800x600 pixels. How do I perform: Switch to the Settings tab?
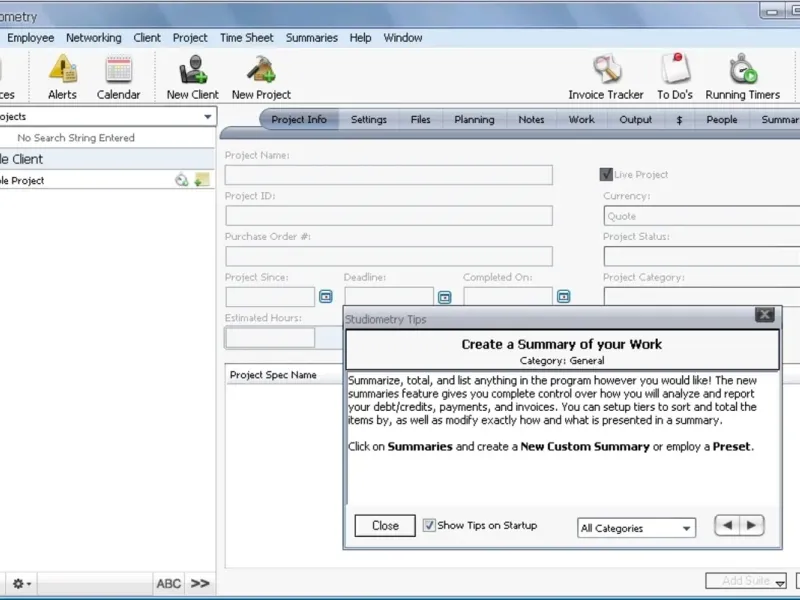click(x=368, y=119)
